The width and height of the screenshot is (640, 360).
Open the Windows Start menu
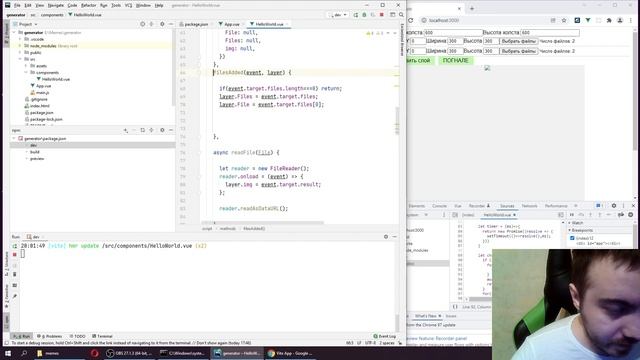pyautogui.click(x=7, y=353)
